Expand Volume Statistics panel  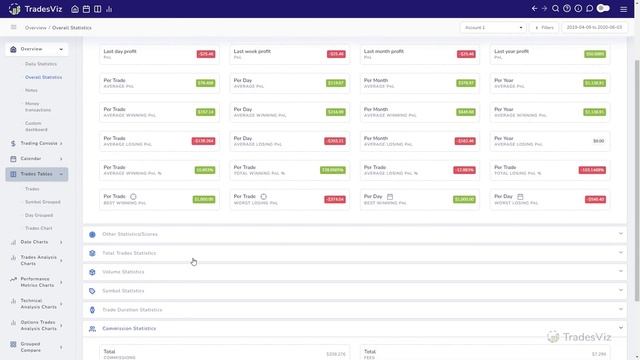coord(355,272)
